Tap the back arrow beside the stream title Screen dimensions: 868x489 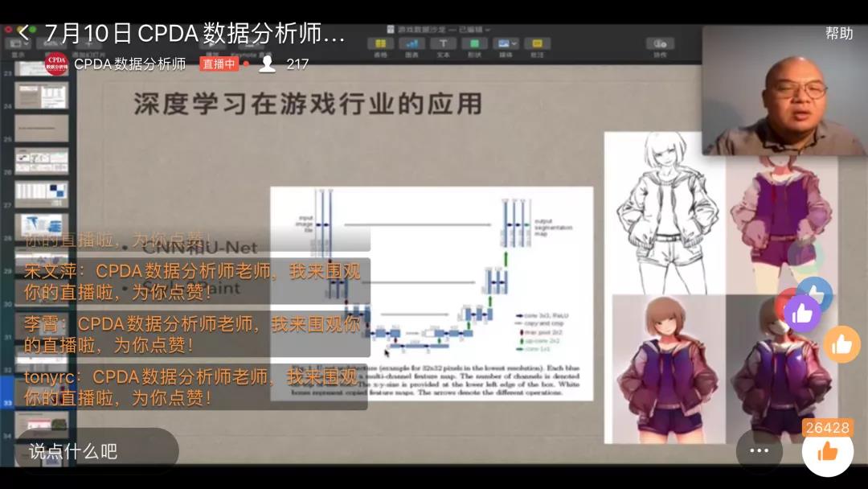point(23,33)
